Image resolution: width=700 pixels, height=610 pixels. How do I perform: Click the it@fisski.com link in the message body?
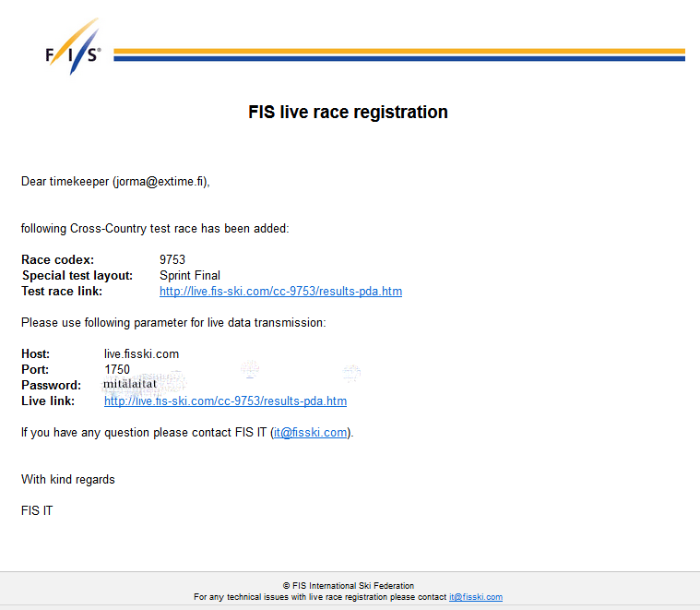(x=311, y=433)
